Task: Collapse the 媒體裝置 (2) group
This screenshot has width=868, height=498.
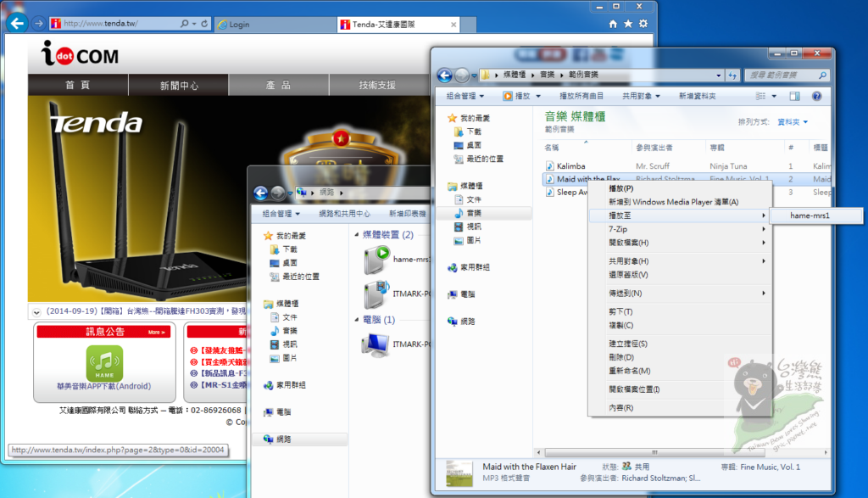Action: pyautogui.click(x=357, y=235)
